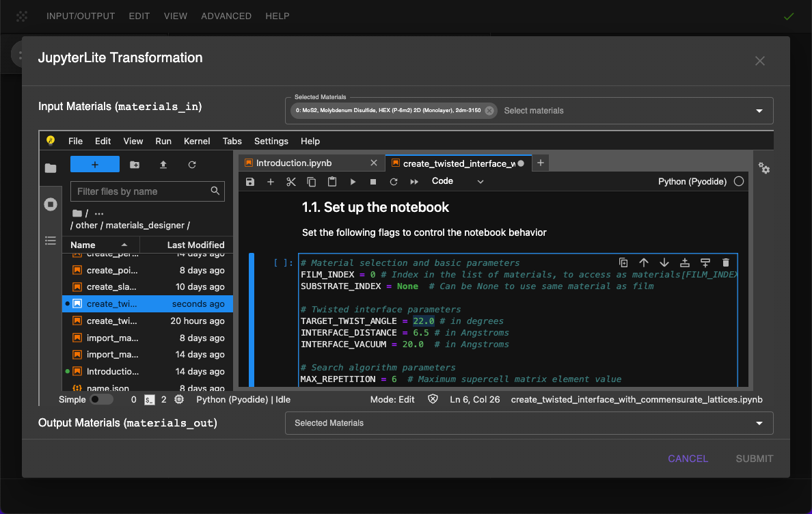The image size is (812, 514).
Task: Open the Running Terminals and Kernels sidebar
Action: click(51, 204)
